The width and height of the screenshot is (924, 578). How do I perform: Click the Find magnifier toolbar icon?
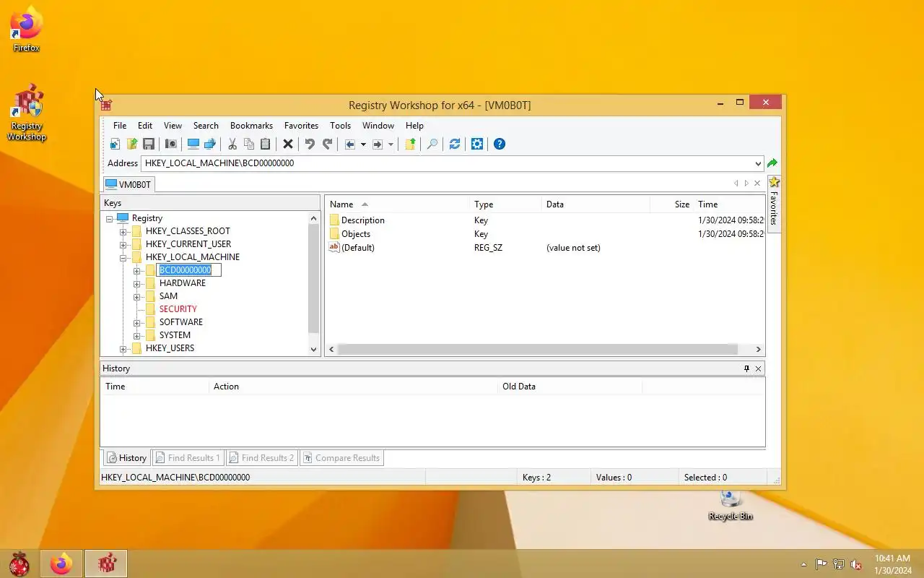click(432, 144)
